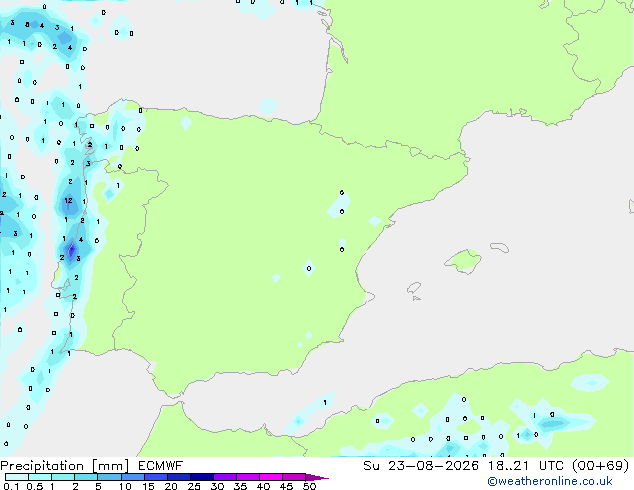Click the '12' precipitation value off Portugal
Viewport: 634px width, 490px height.
coord(68,201)
